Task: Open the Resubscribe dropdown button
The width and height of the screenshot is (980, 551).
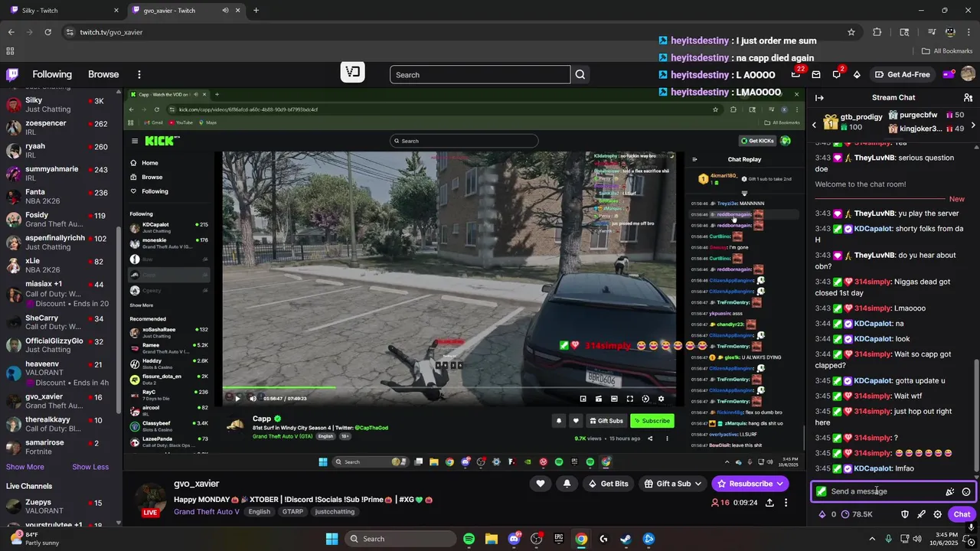Action: [750, 484]
